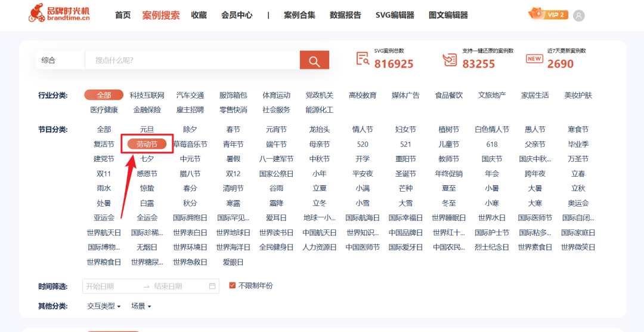
Task: Select the 中秋节 festival filter
Action: pyautogui.click(x=320, y=159)
